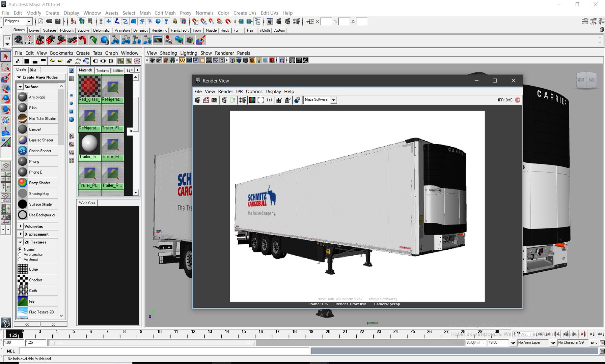Open Render menu in Render View

(x=225, y=91)
